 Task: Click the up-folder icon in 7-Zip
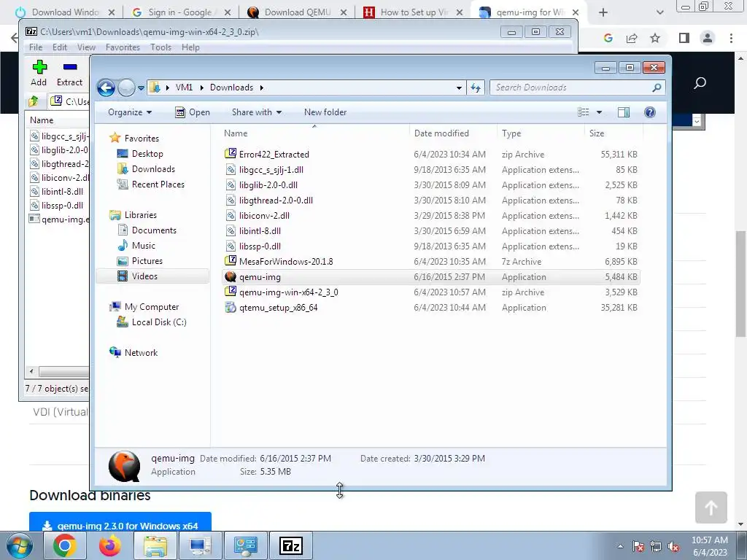34,101
